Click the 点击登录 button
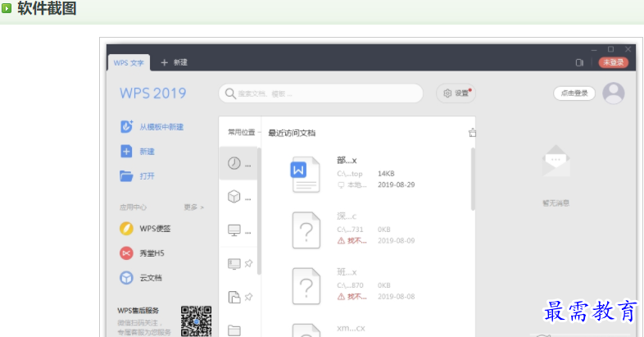Image resolution: width=644 pixels, height=337 pixels. pyautogui.click(x=574, y=93)
